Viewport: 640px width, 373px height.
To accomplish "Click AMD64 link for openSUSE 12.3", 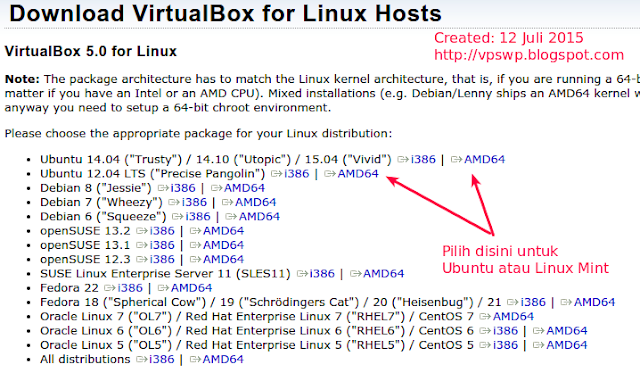I will 223,259.
